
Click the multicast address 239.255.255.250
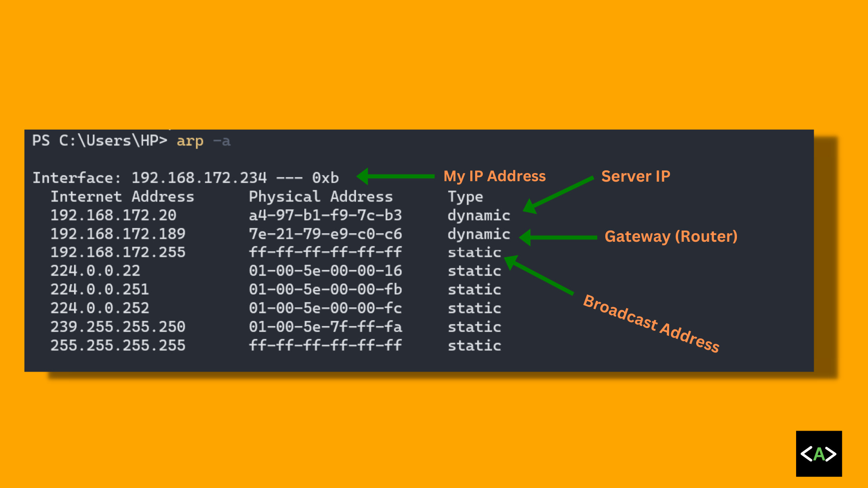point(118,327)
